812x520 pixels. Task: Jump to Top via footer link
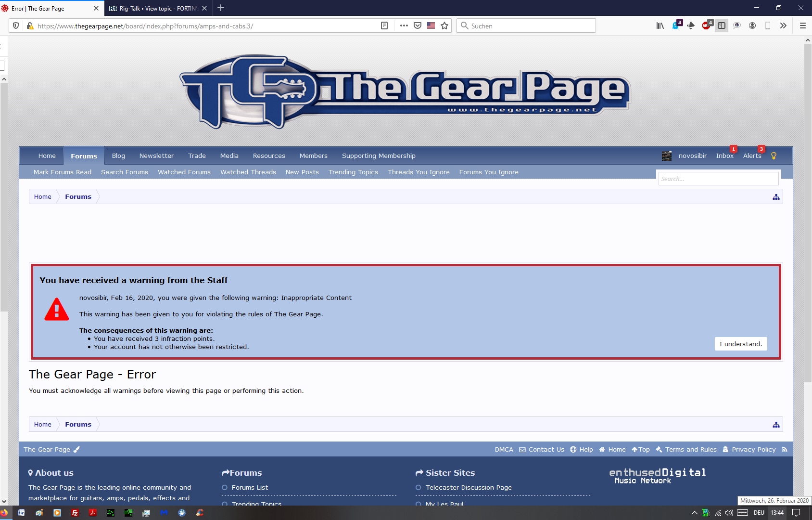(641, 449)
